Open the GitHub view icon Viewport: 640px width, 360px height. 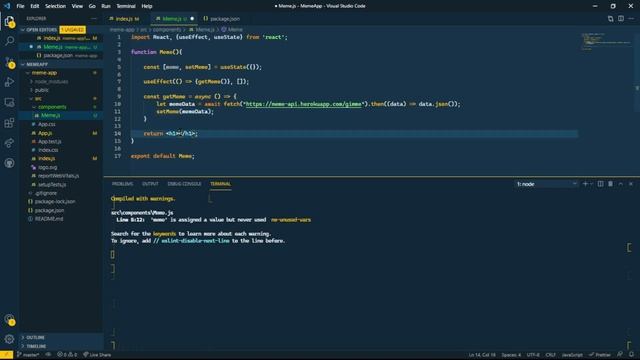pyautogui.click(x=9, y=163)
